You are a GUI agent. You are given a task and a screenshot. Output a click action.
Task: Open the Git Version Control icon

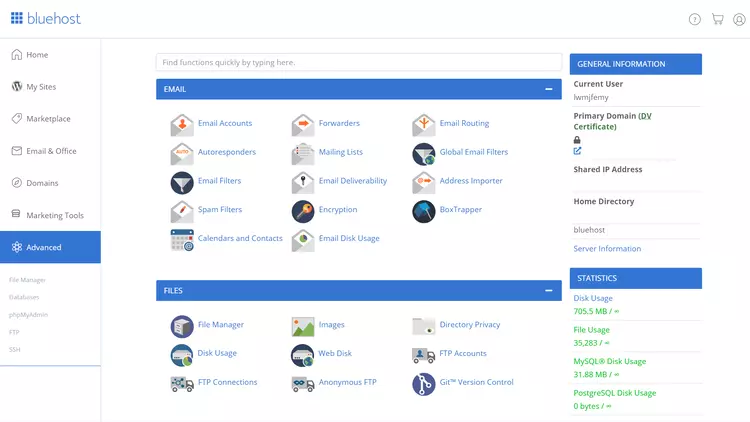coord(424,384)
